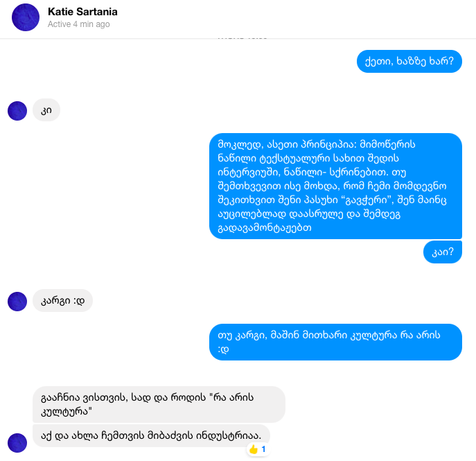Select the gray message starting "გააჩნია ვისთვის"

(159, 404)
